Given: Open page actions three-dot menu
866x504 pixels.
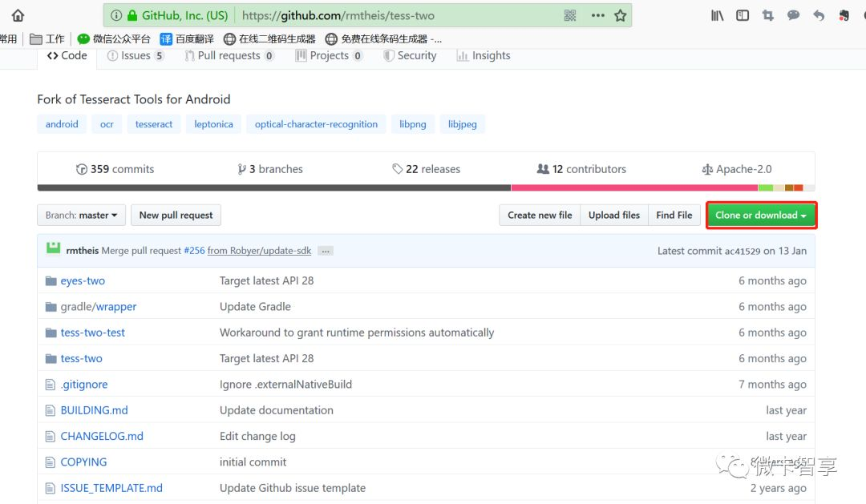Looking at the screenshot, I should click(x=597, y=15).
